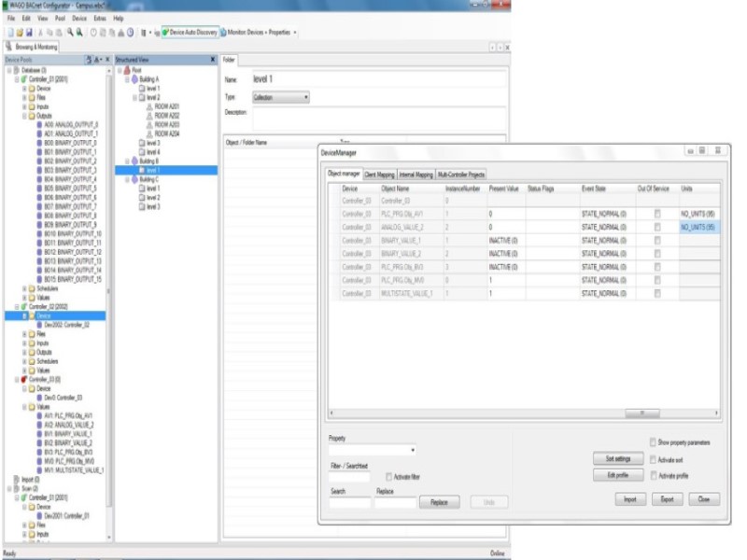Viewport: 747px width, 560px height.
Task: Collapse level 2 under Building A
Action: coord(134,98)
